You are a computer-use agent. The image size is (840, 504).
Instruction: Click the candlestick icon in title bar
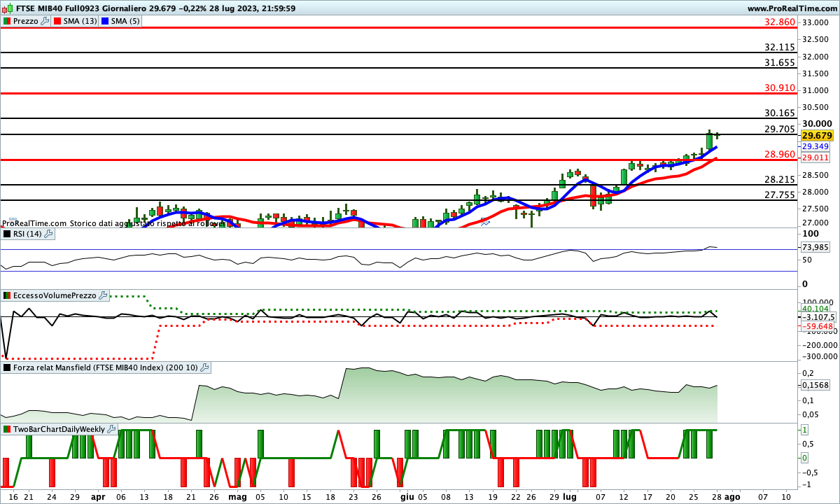(7, 8)
